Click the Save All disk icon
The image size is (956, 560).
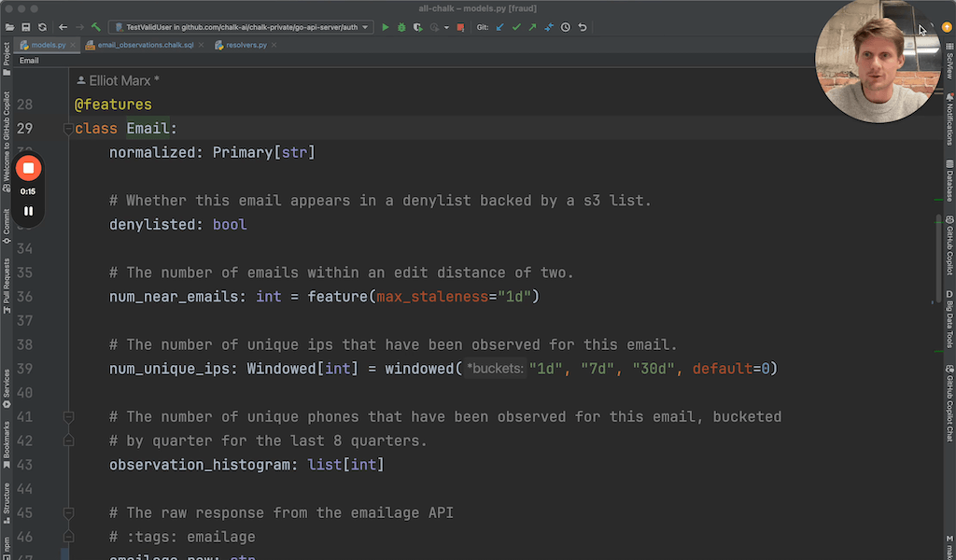(x=25, y=27)
